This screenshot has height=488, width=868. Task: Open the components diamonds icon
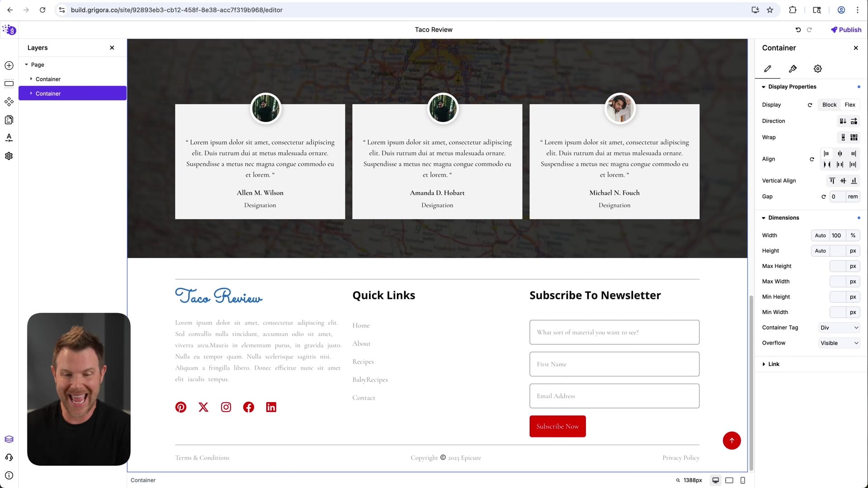pyautogui.click(x=9, y=102)
